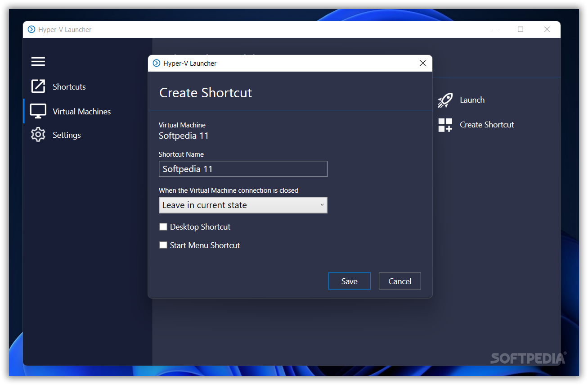588x385 pixels.
Task: Select Virtual Machines in sidebar
Action: point(81,111)
